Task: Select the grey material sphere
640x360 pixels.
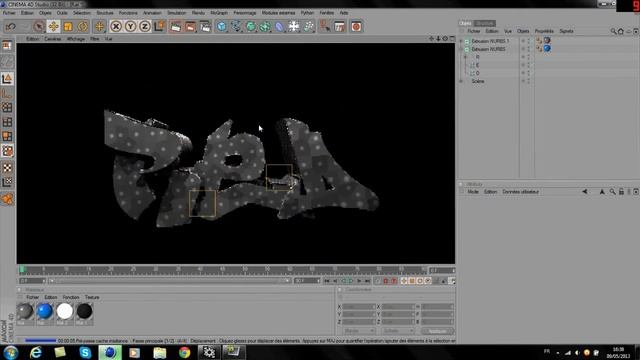Action: click(24, 311)
